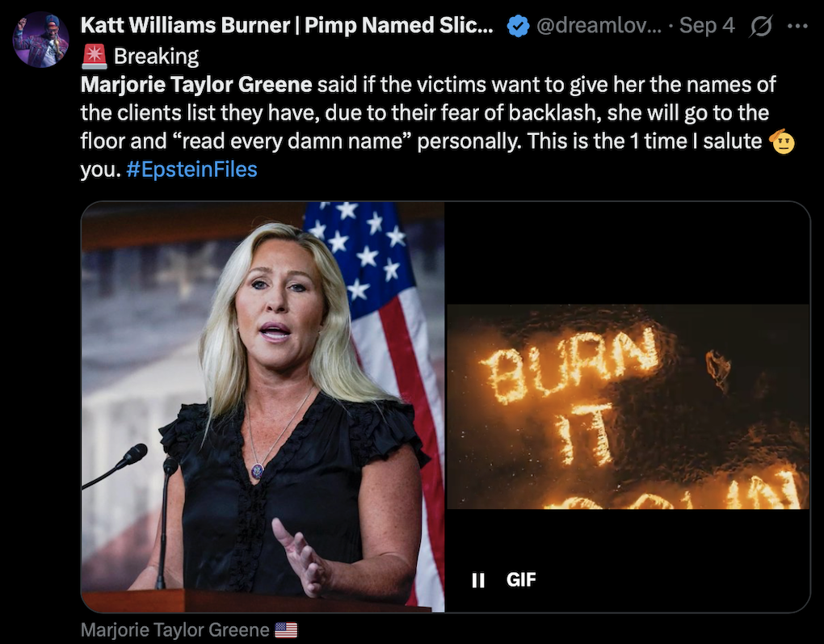Click the blue verified checkmark badge
Screen dimensions: 824x644
pos(518,26)
